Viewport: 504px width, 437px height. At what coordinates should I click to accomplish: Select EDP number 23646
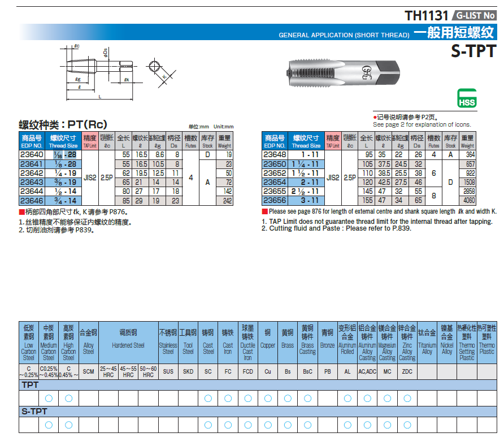click(x=32, y=201)
